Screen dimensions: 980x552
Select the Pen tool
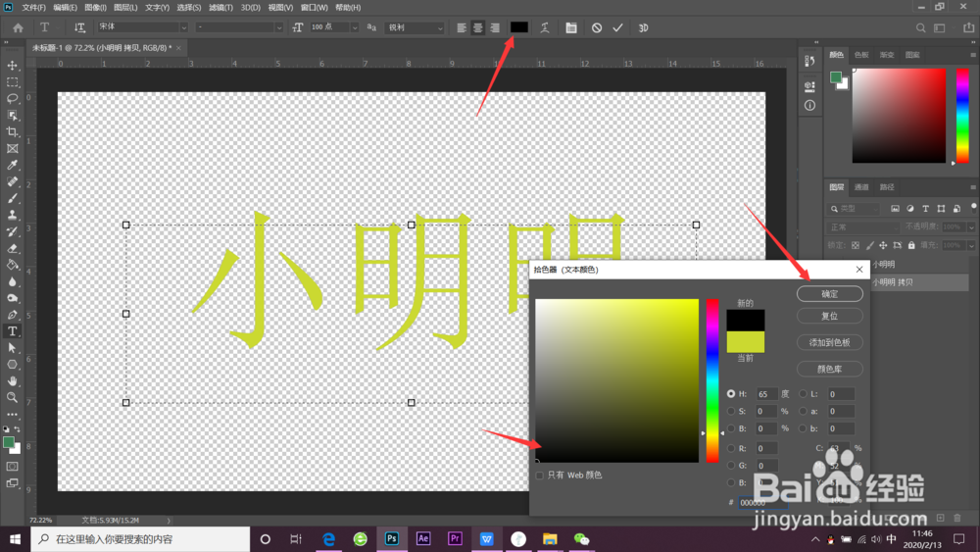(12, 315)
